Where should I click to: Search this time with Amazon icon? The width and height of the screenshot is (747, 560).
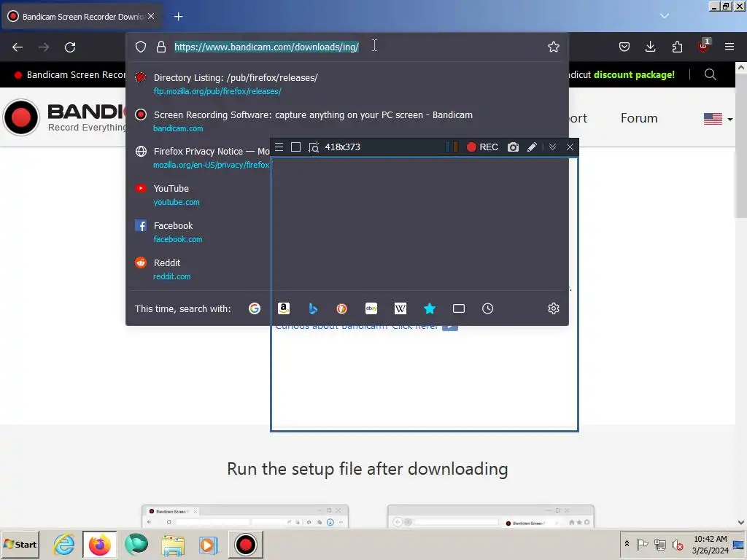pos(284,308)
